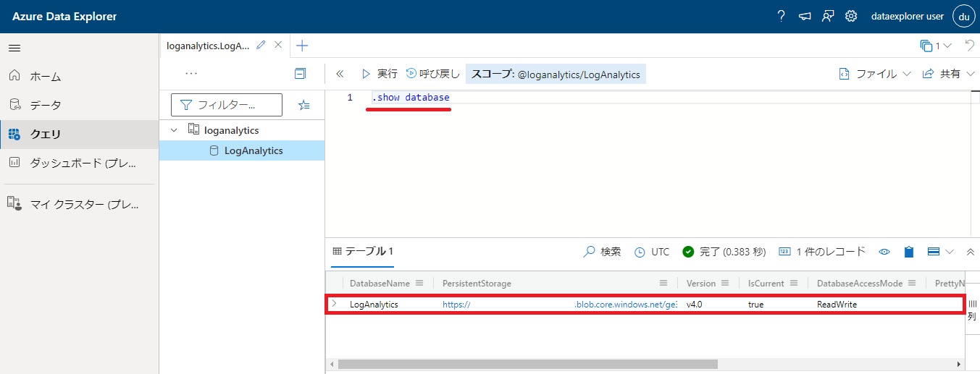The image size is (980, 374).
Task: Click the true IsCurrent cell
Action: click(755, 305)
